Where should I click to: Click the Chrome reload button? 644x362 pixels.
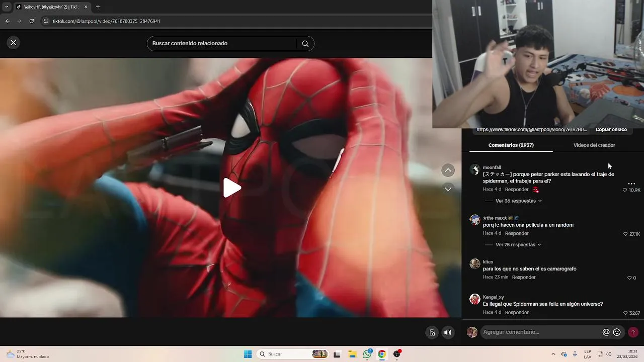[x=31, y=21]
